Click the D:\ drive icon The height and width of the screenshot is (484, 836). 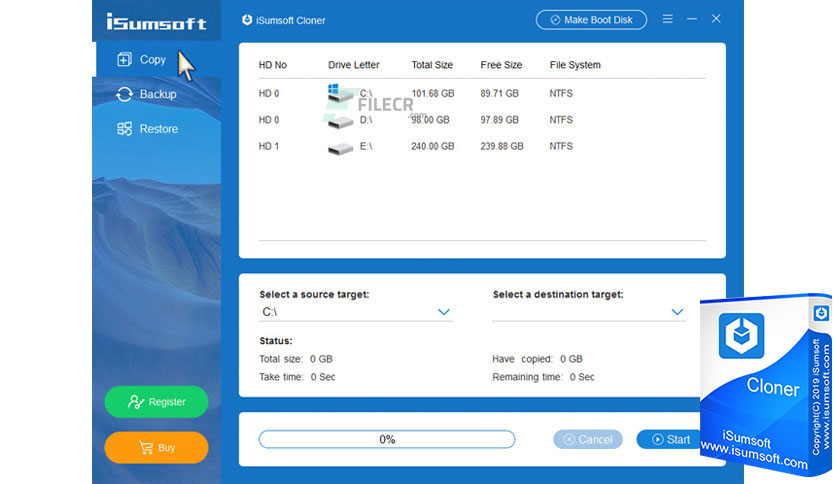[340, 121]
